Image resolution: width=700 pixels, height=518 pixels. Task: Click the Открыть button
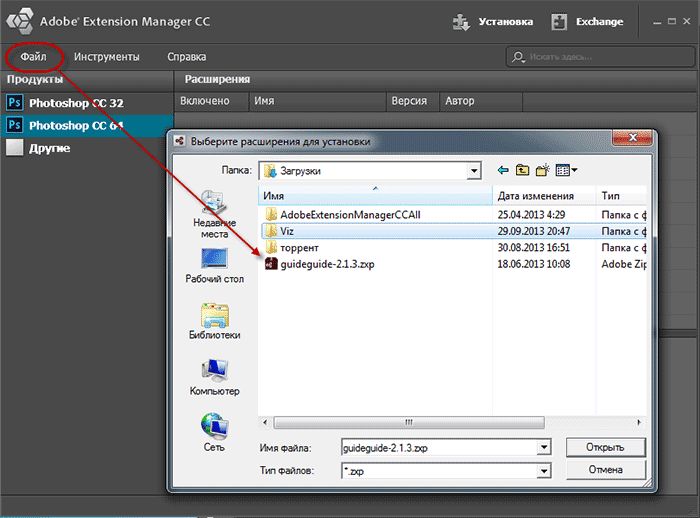(605, 447)
